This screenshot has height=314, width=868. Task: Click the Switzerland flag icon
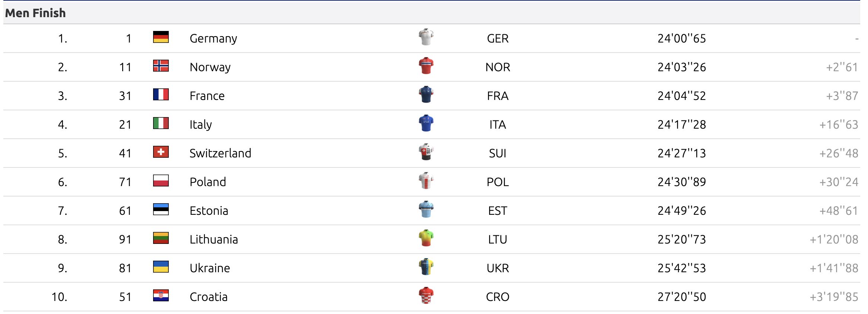[161, 152]
